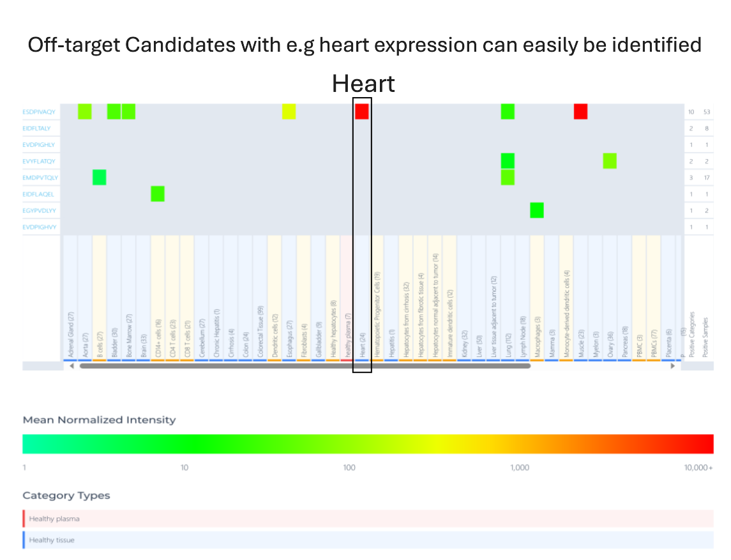Click the EVYFLATQY Ovary heatmap cell

(610, 161)
